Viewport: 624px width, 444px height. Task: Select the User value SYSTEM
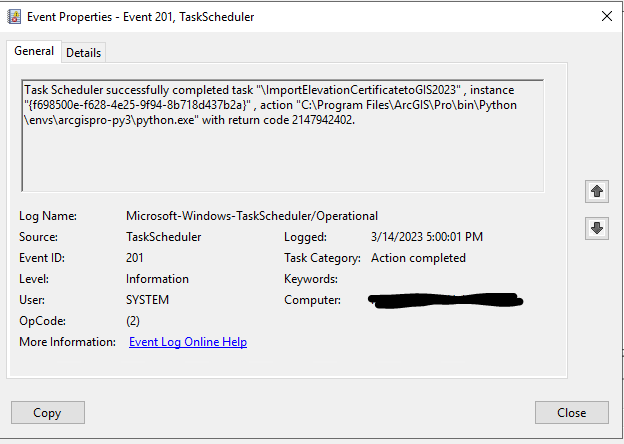coord(147,300)
